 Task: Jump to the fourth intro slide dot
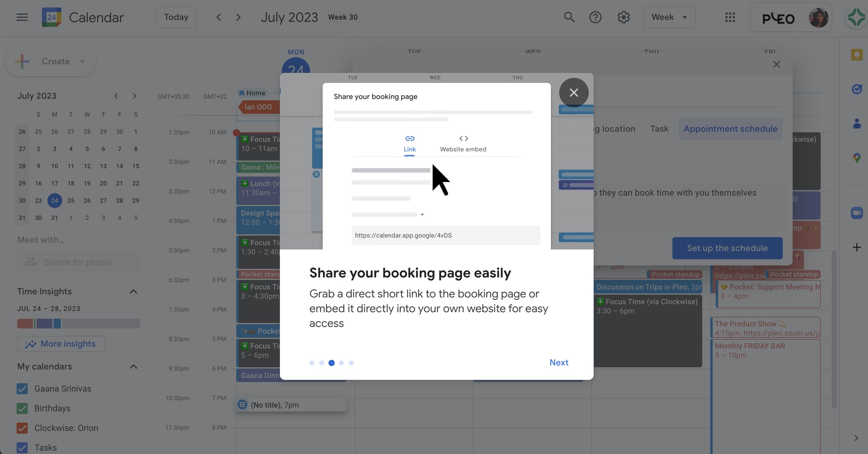pos(341,363)
